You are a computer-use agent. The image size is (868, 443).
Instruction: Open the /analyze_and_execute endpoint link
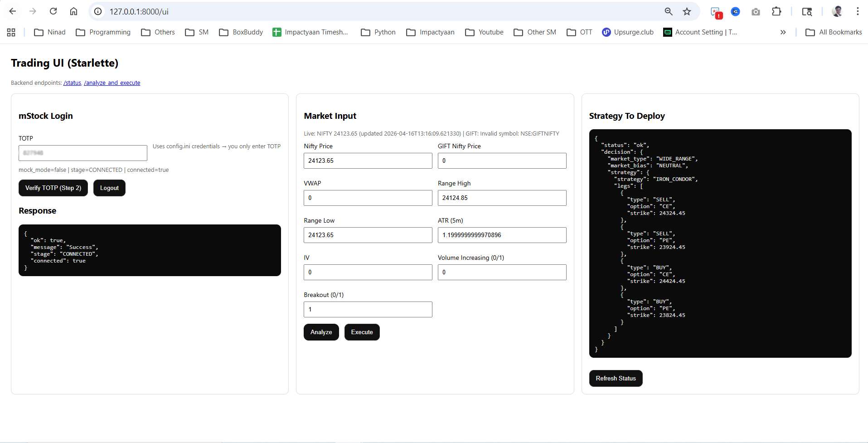point(112,83)
